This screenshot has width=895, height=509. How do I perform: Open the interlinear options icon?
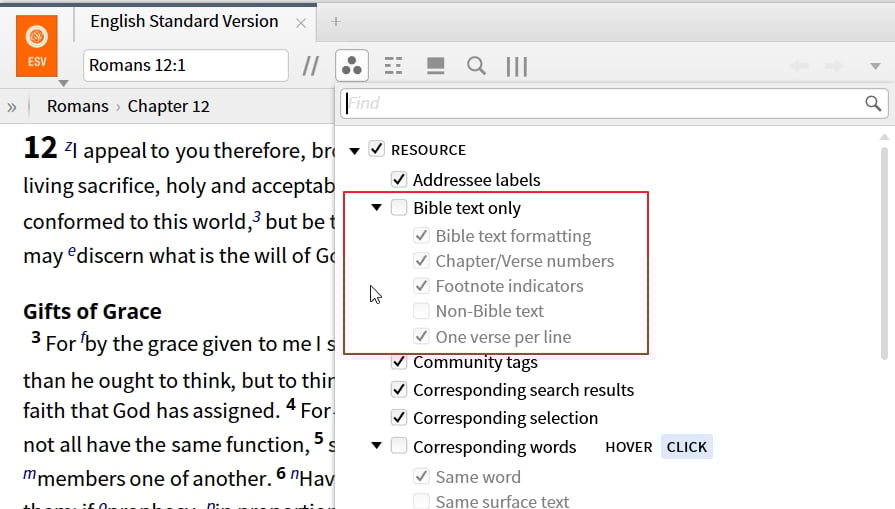point(393,66)
